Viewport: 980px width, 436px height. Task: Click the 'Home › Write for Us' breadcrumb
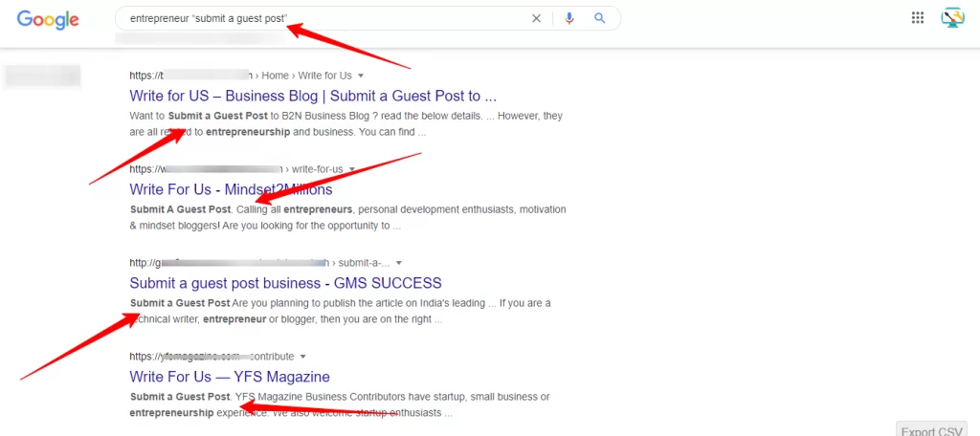pyautogui.click(x=307, y=76)
